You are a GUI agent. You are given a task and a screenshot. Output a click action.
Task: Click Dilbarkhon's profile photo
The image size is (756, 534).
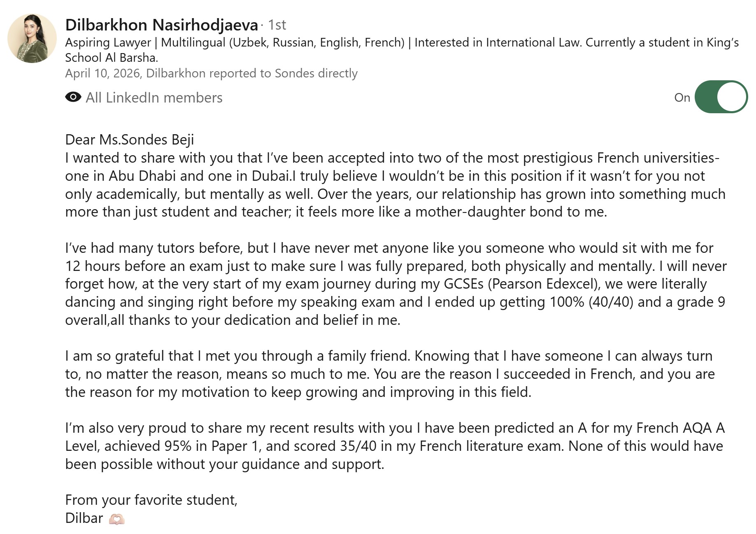click(32, 38)
